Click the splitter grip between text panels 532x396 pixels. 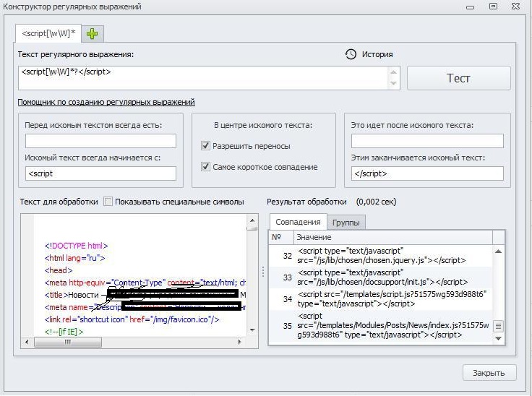point(263,272)
